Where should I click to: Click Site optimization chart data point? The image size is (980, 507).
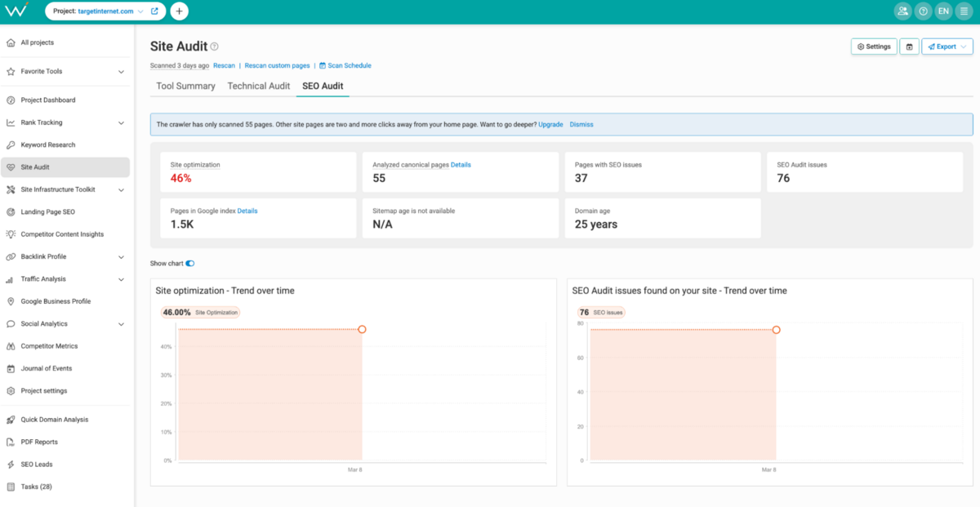[x=362, y=329]
